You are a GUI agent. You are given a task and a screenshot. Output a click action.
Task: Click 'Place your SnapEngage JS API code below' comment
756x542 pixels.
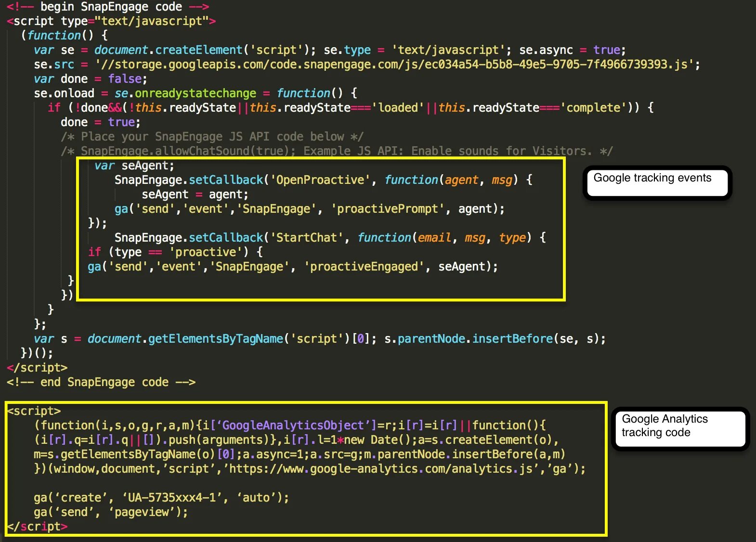point(212,137)
